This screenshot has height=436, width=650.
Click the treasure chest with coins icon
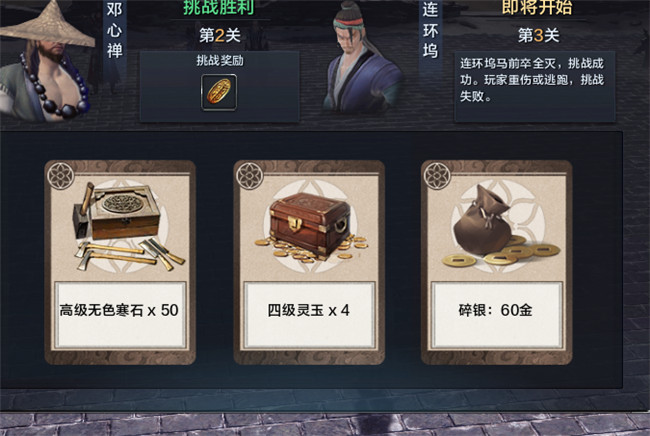[311, 228]
